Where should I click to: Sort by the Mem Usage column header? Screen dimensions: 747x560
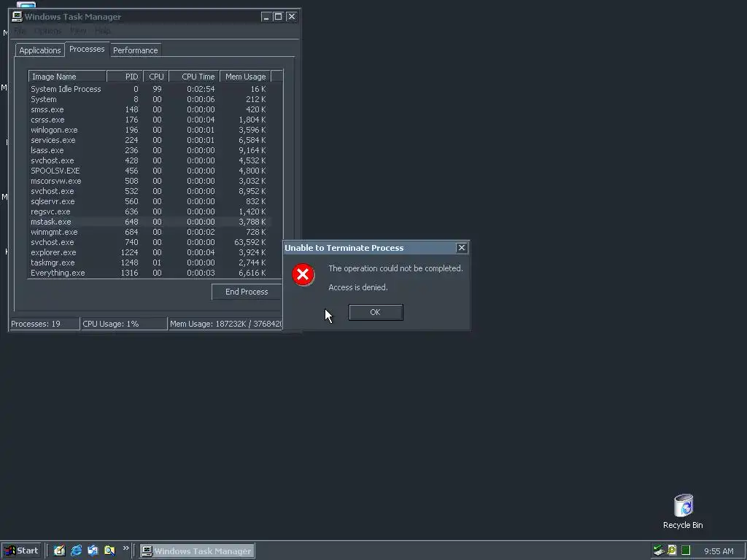tap(245, 77)
